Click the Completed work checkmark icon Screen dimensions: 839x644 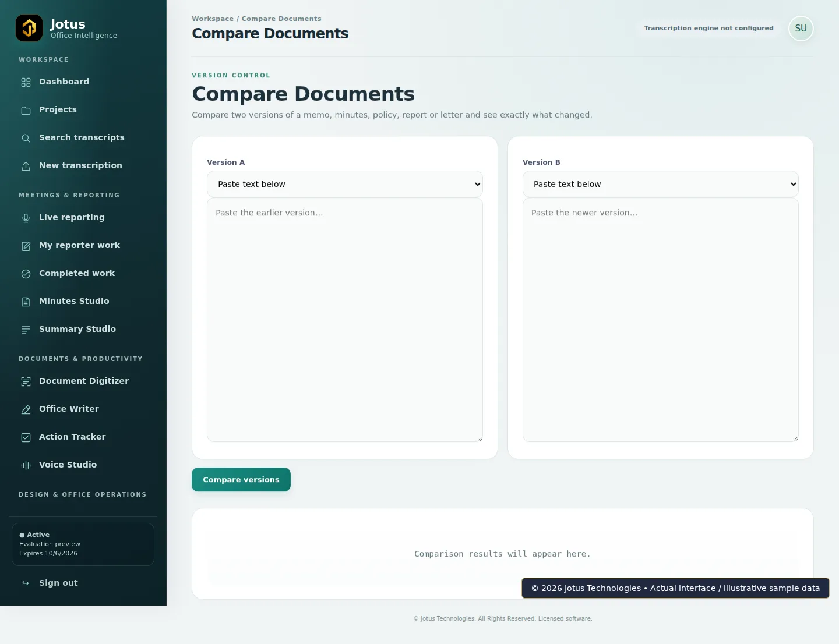(x=26, y=274)
